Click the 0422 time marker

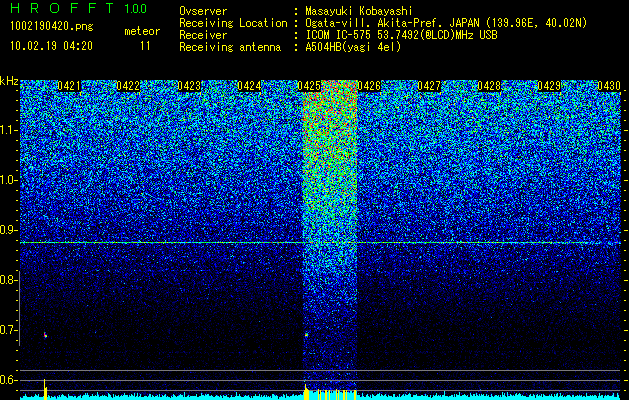coord(128,86)
